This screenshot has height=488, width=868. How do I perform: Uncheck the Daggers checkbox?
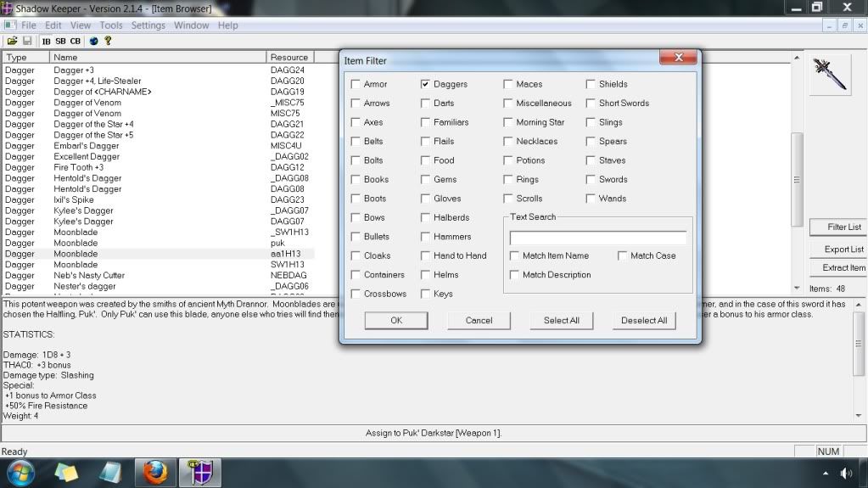click(x=426, y=84)
